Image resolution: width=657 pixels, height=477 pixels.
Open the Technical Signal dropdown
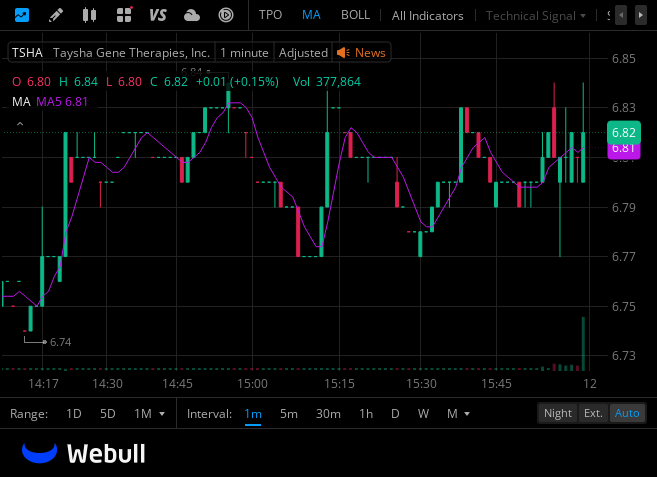[x=535, y=16]
